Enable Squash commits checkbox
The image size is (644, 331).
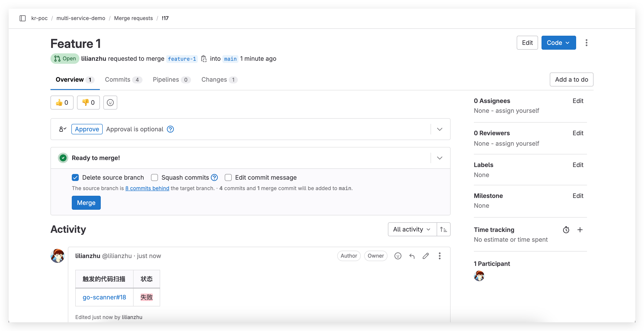coord(154,177)
